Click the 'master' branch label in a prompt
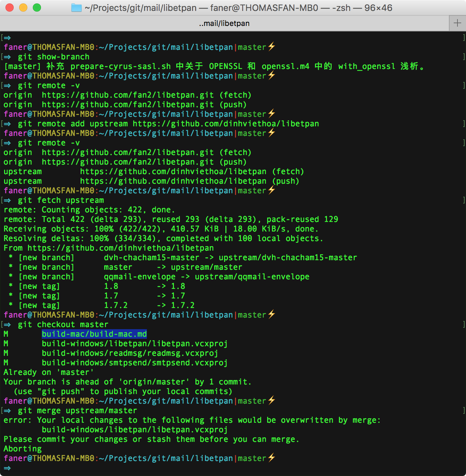The height and width of the screenshot is (476, 466). point(252,47)
